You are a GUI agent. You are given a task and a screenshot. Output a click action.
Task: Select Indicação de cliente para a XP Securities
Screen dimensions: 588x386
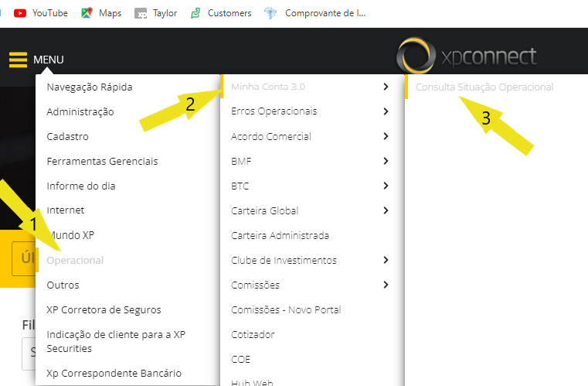point(116,341)
